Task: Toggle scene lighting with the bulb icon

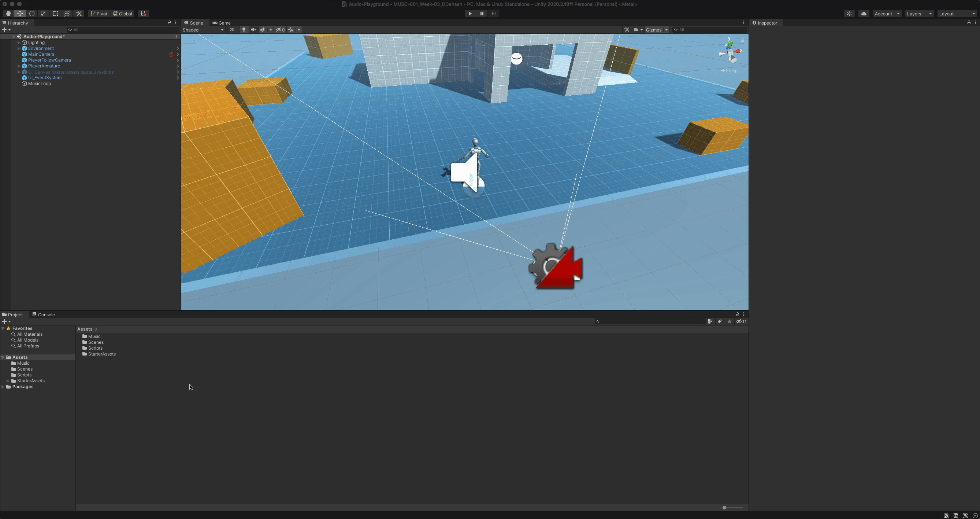Action: (x=244, y=30)
